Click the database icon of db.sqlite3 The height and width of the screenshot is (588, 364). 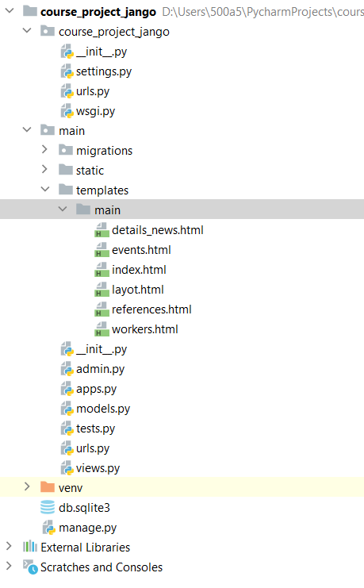pos(48,507)
